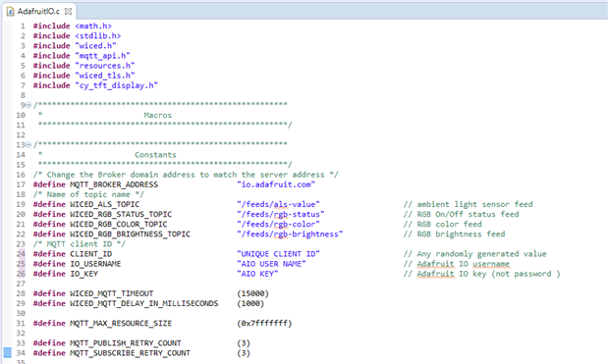Click the "UNIQUE CLIENT ID" string value
608x364 pixels.
tap(278, 254)
